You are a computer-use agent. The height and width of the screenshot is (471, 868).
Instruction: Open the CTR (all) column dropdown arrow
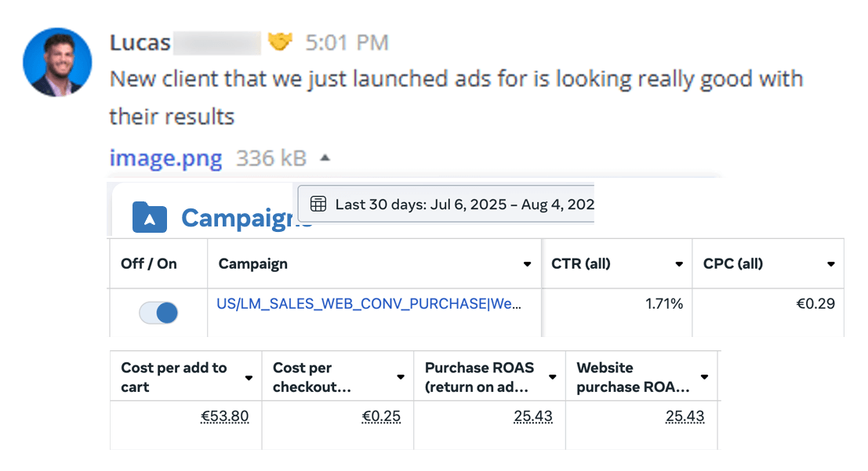pyautogui.click(x=679, y=264)
